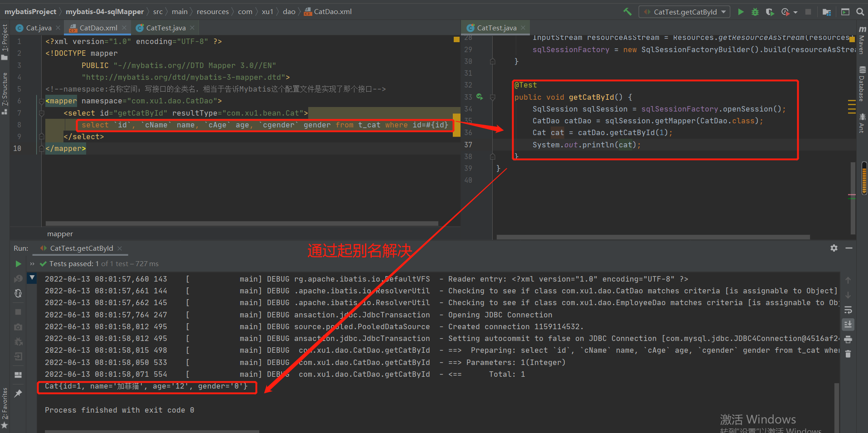The image size is (868, 433).
Task: Click mybatisProject in the breadcrumb
Action: tap(30, 12)
